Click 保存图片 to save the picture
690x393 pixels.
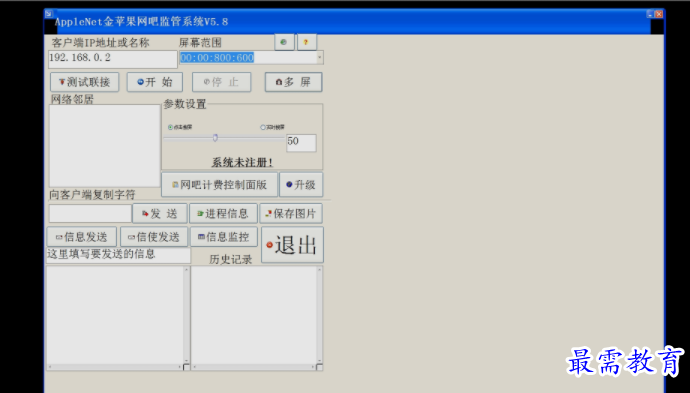[291, 213]
